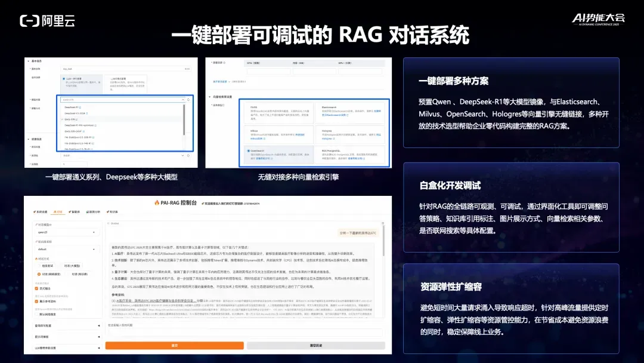
Task: Open the external link icon next to DeepSeek-V3-0324
Action: [x=87, y=113]
